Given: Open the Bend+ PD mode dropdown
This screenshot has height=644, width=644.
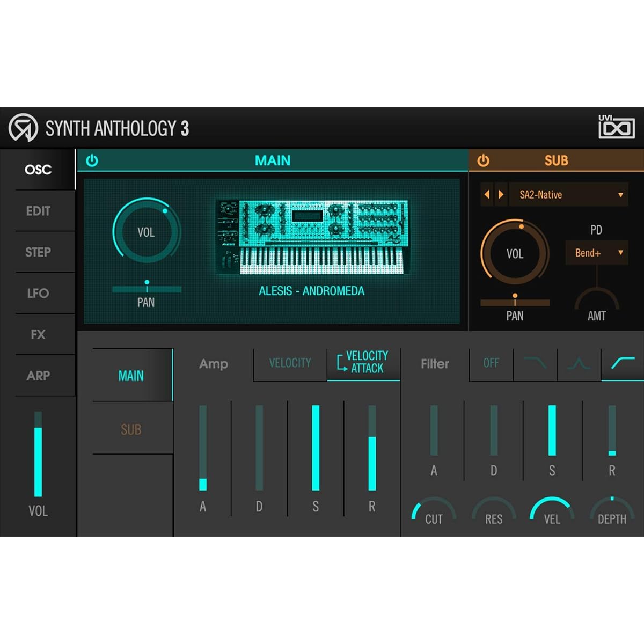Looking at the screenshot, I should tap(597, 253).
